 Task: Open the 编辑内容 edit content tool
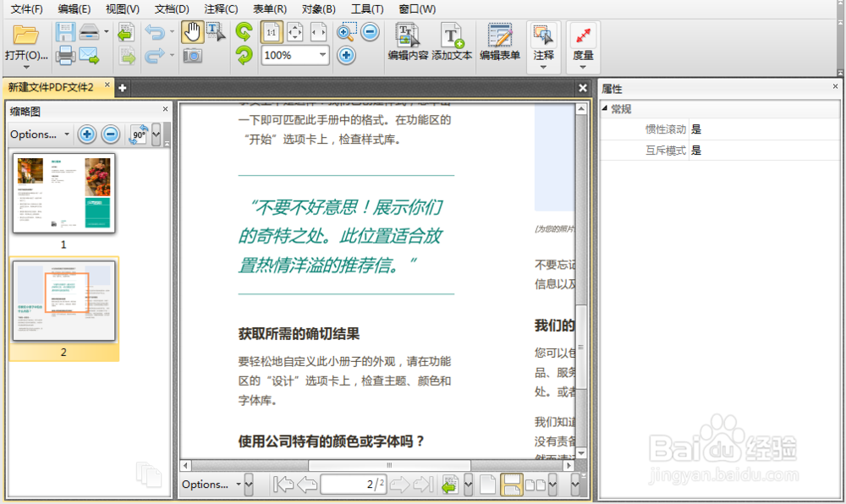tap(408, 42)
